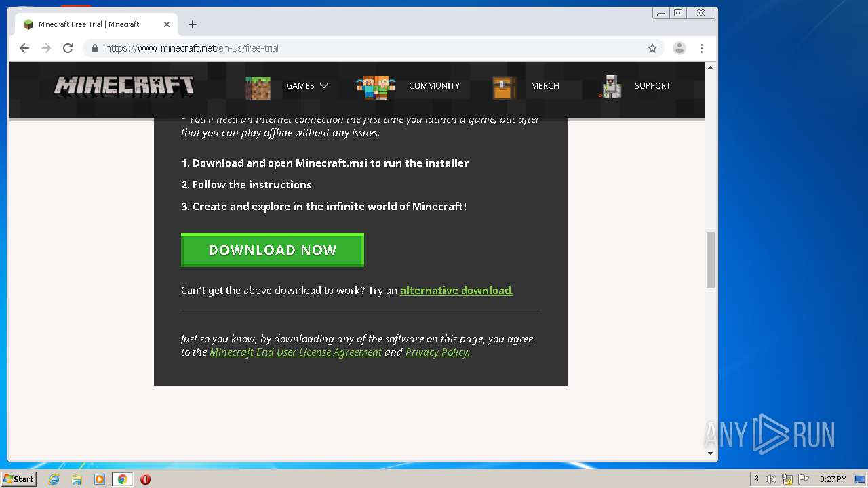Viewport: 868px width, 488px height.
Task: Open a new tab with plus button
Action: pyautogui.click(x=193, y=24)
